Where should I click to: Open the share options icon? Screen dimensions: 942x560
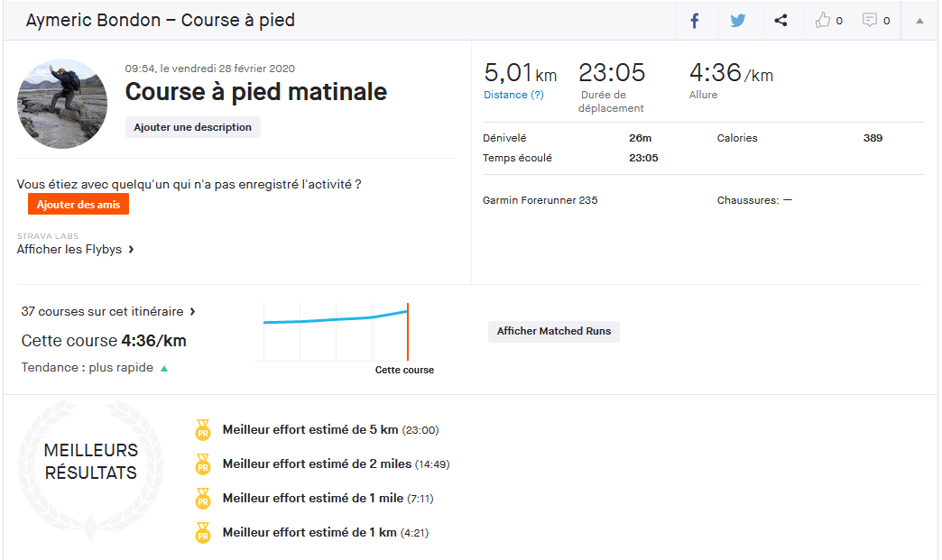pos(781,21)
